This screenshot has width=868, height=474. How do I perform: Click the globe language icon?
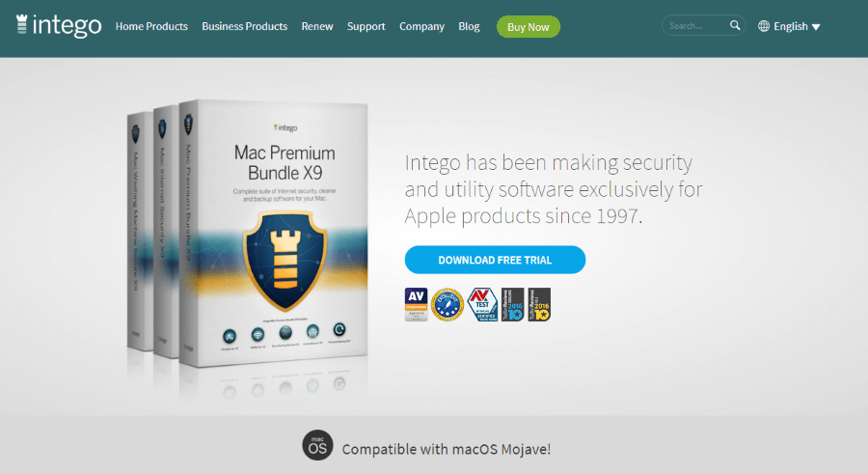click(x=764, y=26)
